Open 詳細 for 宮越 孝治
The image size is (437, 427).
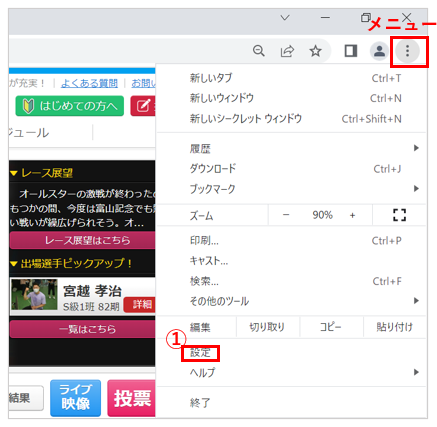[x=140, y=305]
